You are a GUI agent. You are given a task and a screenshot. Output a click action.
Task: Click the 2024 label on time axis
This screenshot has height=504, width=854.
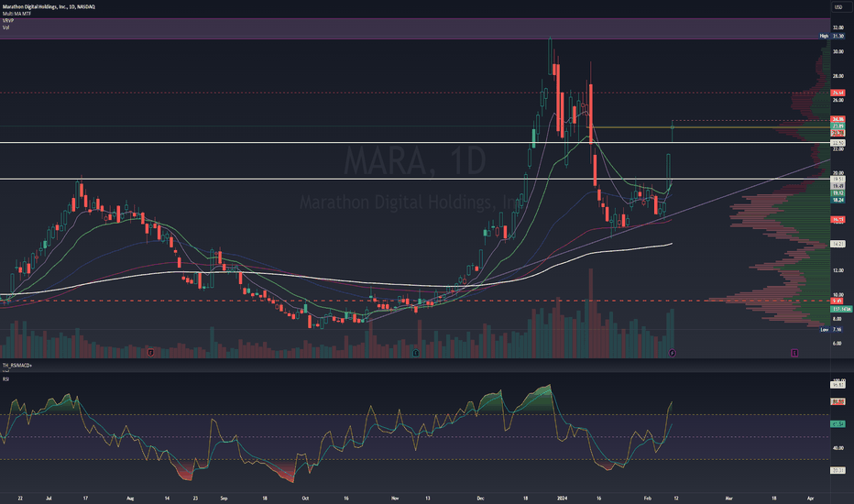click(x=562, y=498)
